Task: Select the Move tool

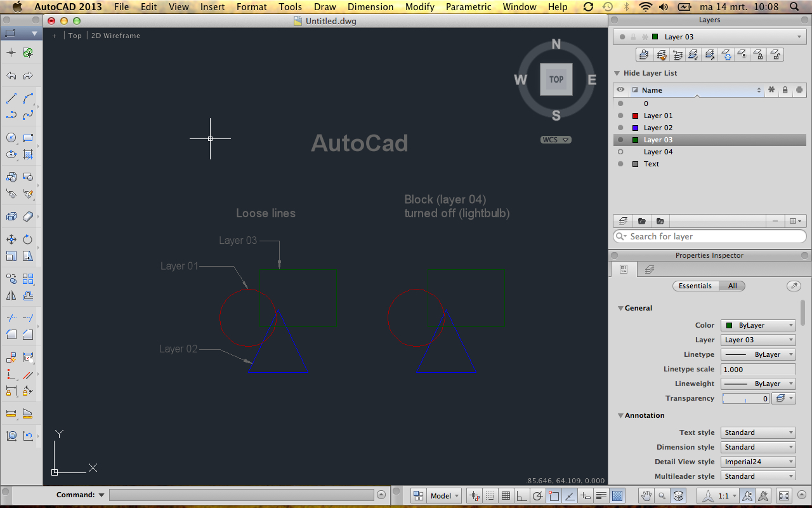Action: pos(11,239)
